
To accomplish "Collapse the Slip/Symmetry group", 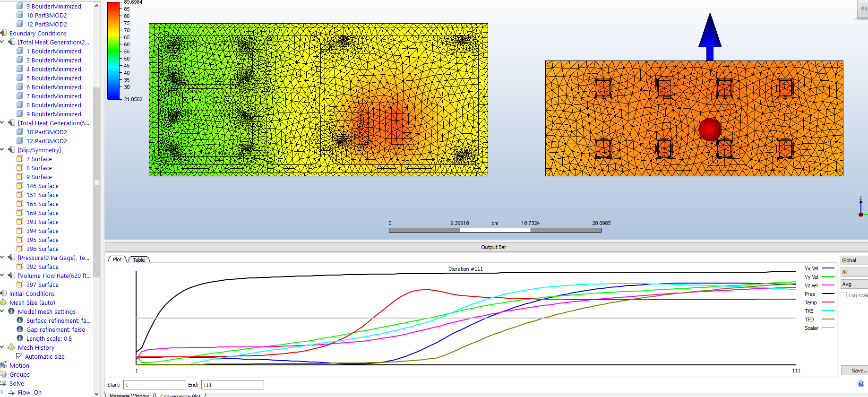I will 2,150.
